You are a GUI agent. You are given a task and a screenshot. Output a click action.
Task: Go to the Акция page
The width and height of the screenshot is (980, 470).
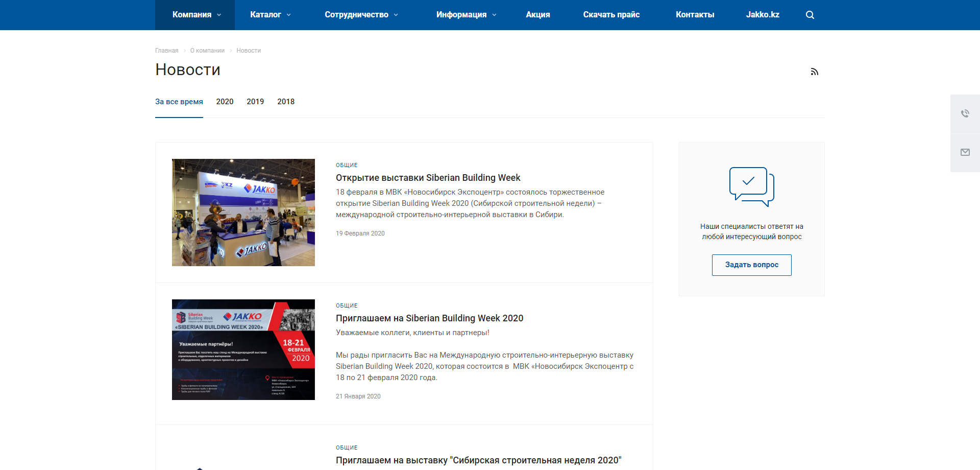[538, 15]
